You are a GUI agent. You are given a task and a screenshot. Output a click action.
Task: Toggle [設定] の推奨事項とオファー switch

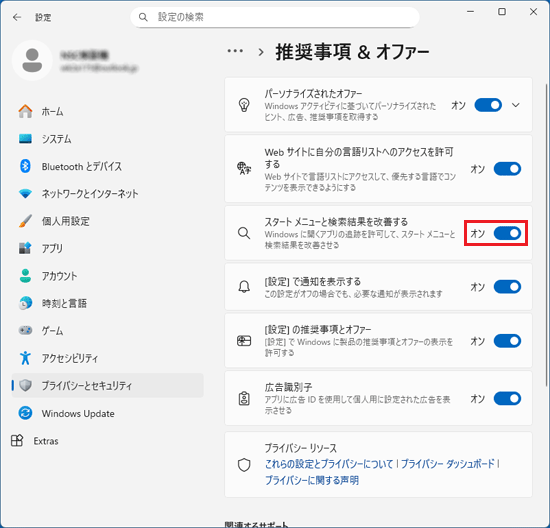point(507,341)
